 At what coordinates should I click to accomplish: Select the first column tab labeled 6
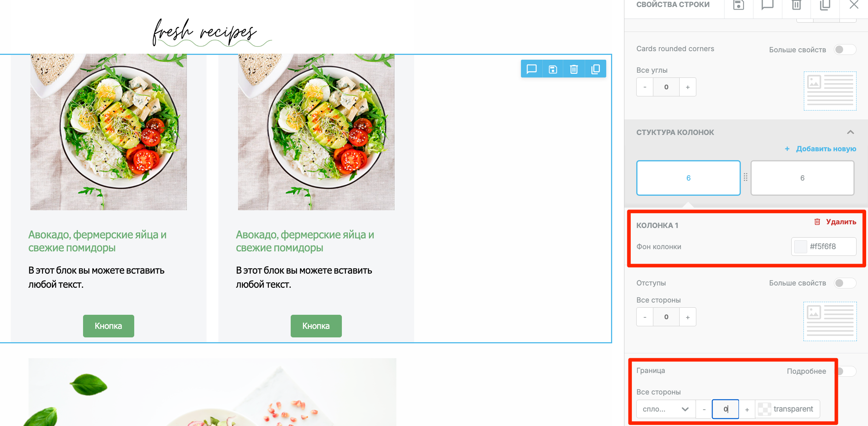[x=688, y=178]
